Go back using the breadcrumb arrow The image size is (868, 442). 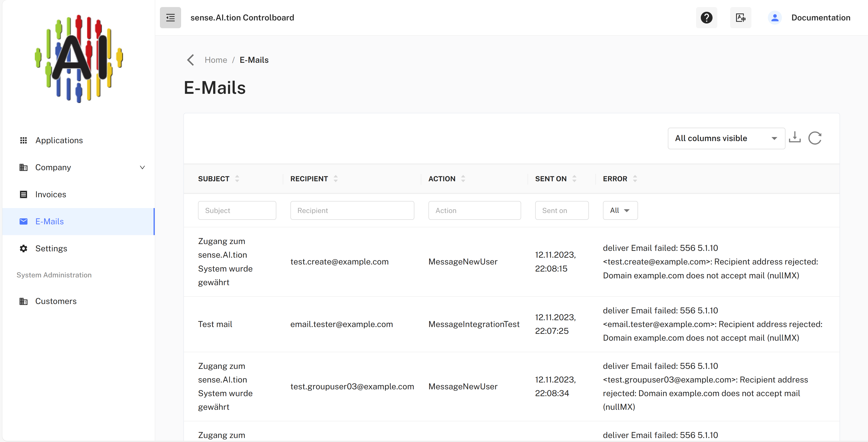(x=190, y=60)
